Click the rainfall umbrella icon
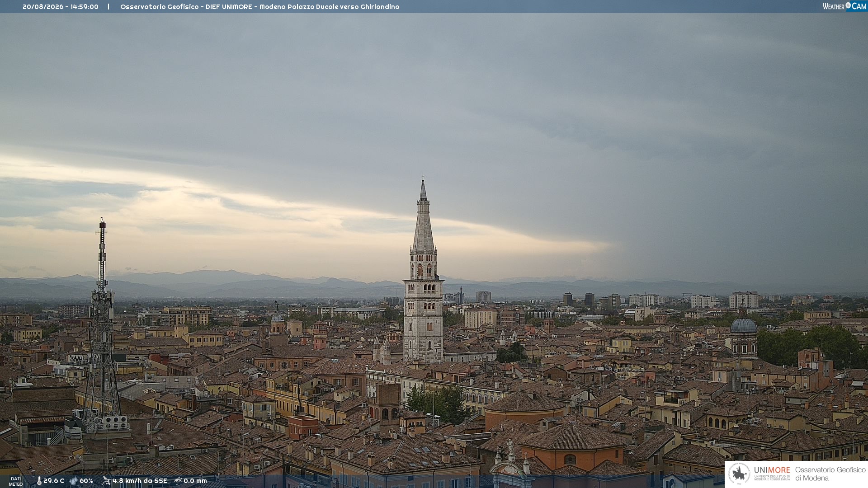The image size is (868, 488). [x=178, y=481]
